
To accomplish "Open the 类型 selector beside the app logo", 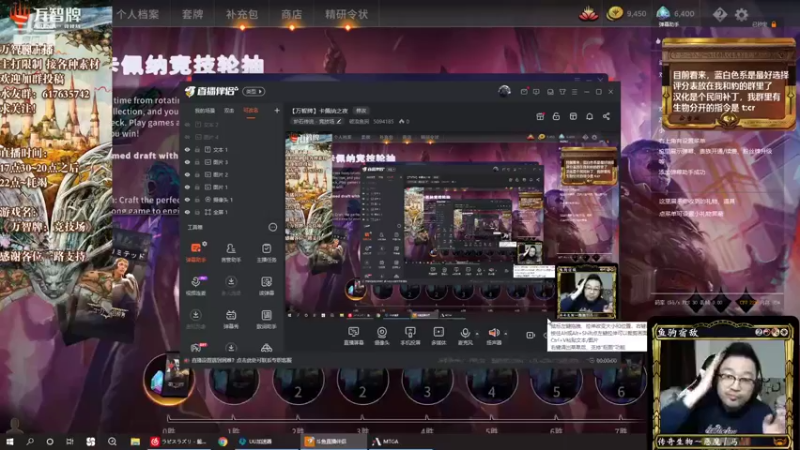I will click(x=254, y=91).
